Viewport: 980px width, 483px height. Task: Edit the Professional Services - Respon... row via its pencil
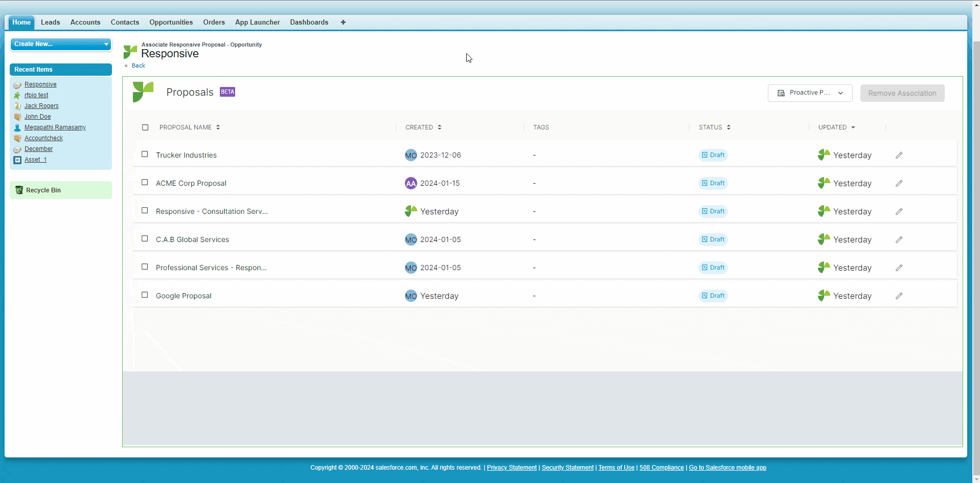[899, 268]
